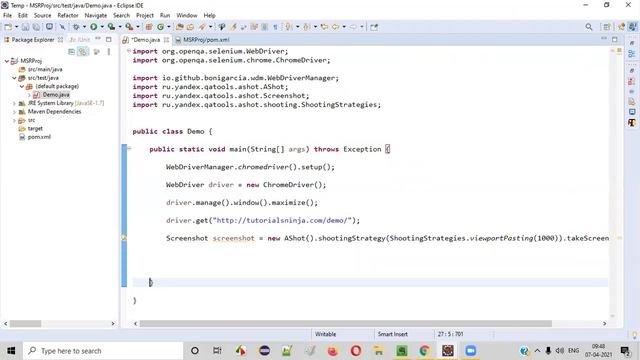
Task: Click the New Java Class icon
Action: 160,27
